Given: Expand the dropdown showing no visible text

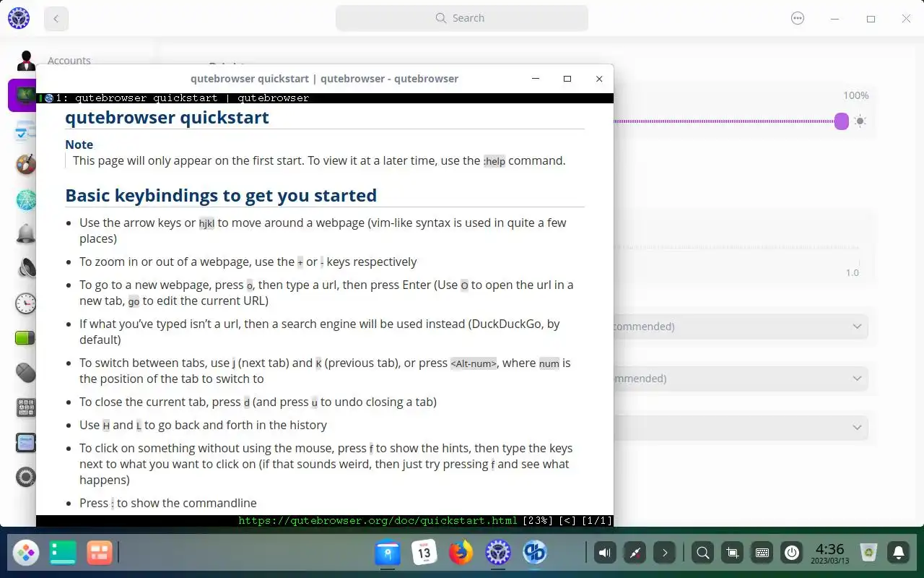Looking at the screenshot, I should [x=741, y=428].
